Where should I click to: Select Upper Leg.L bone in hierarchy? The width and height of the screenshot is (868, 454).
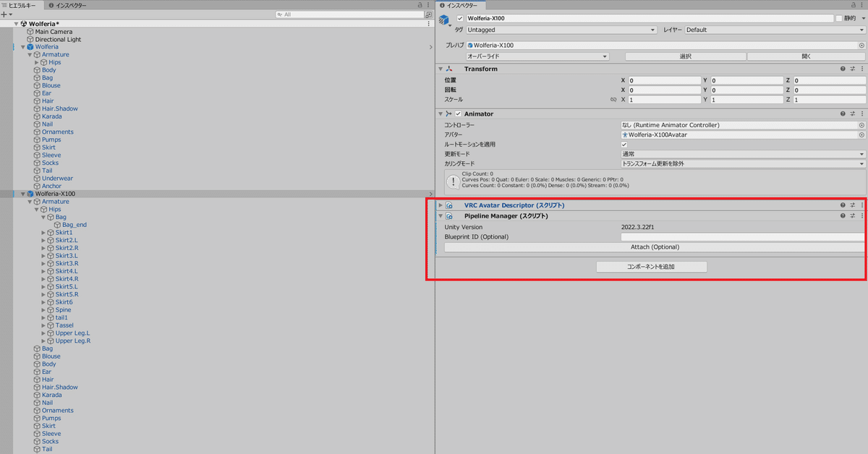[x=72, y=333]
